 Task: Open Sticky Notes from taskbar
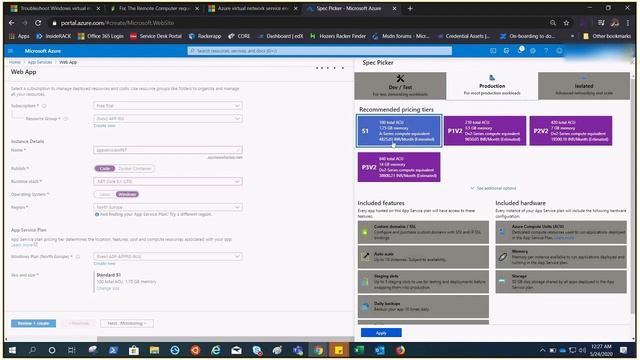pyautogui.click(x=339, y=350)
